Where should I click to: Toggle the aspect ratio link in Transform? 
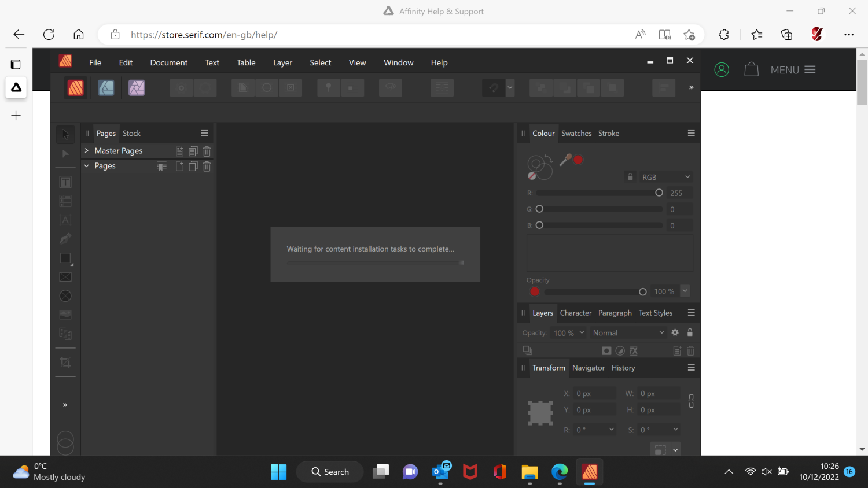(691, 401)
